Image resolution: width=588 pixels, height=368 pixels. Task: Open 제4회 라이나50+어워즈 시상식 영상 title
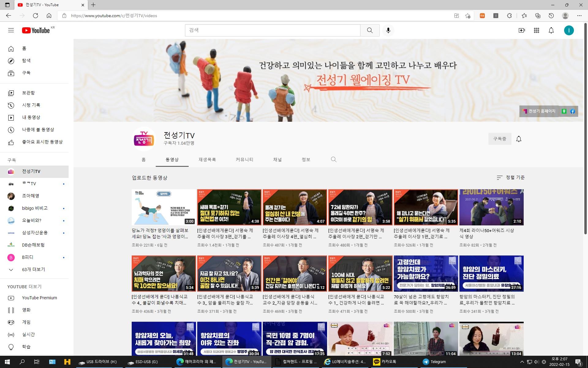click(487, 233)
